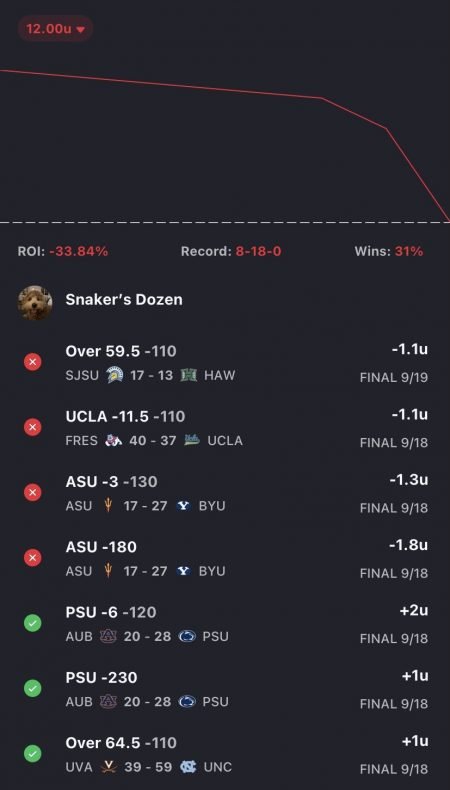The image size is (450, 790).
Task: Select the Record 8-18-0 stat
Action: tap(231, 251)
